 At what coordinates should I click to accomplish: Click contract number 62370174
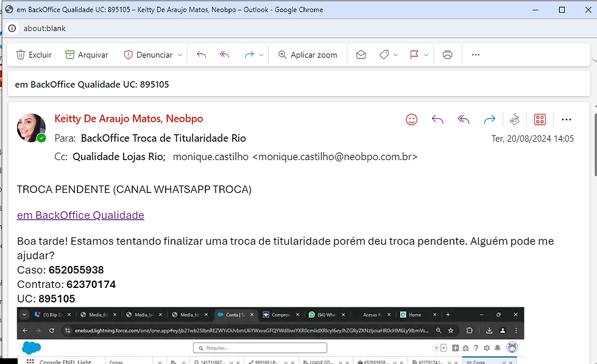click(91, 284)
